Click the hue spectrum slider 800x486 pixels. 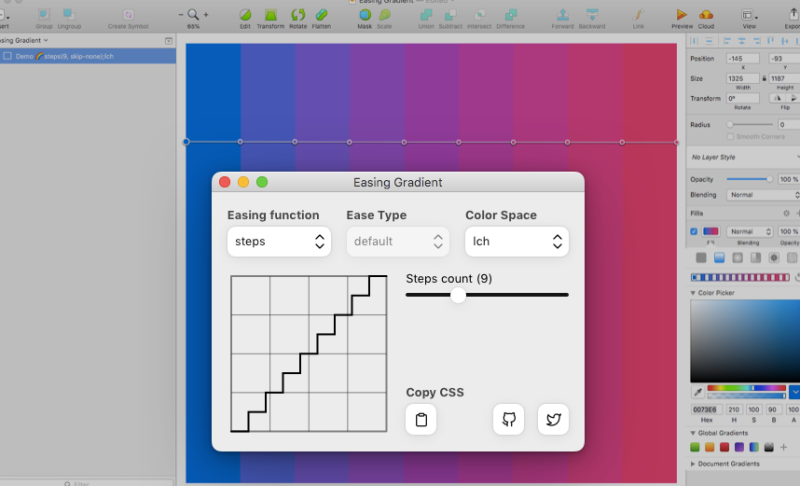click(x=746, y=388)
